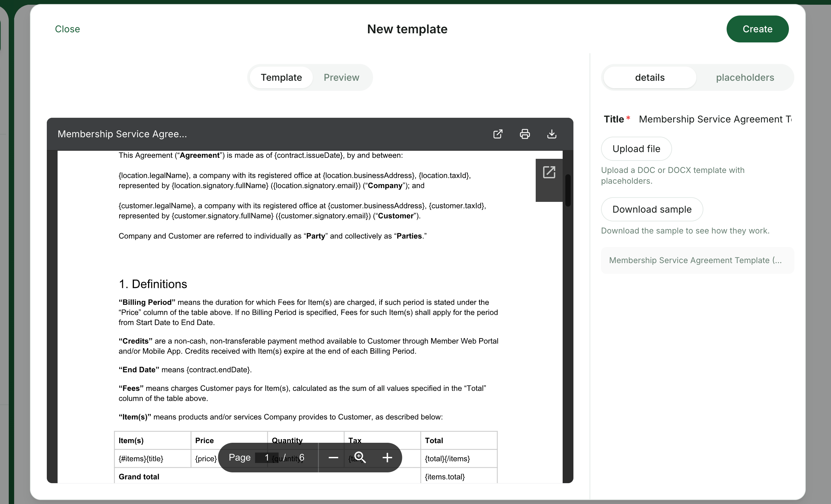Click the "Item(s)" table header cell
Screen dimensions: 831x504
(153, 440)
